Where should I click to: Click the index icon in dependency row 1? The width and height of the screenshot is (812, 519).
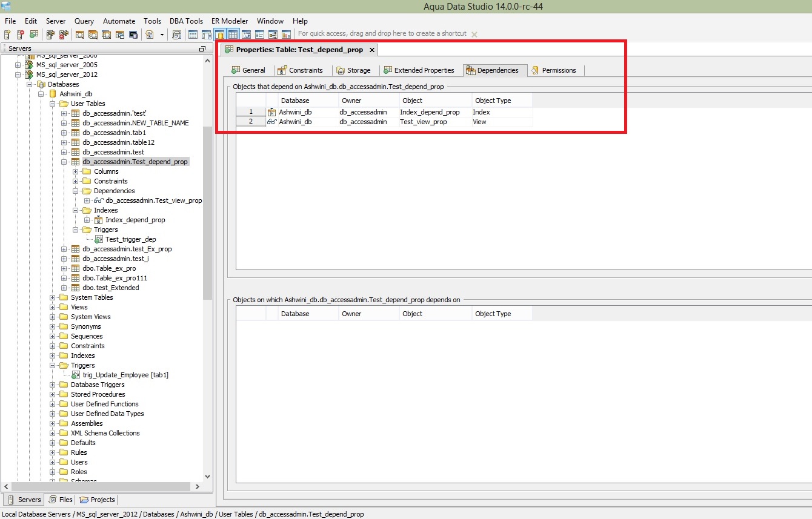point(271,112)
